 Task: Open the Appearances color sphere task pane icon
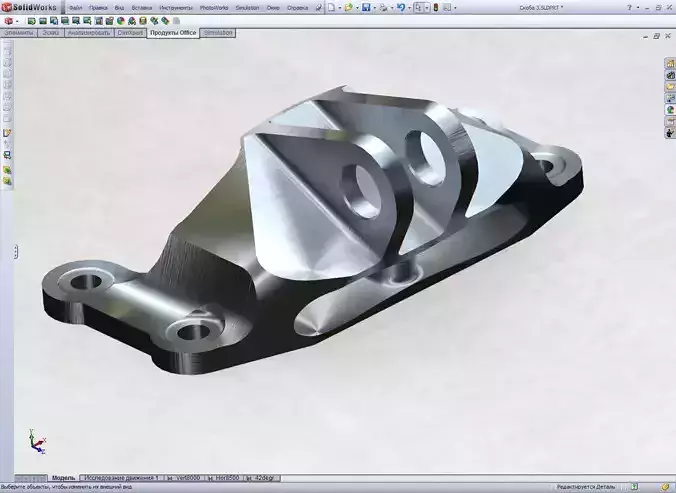670,110
